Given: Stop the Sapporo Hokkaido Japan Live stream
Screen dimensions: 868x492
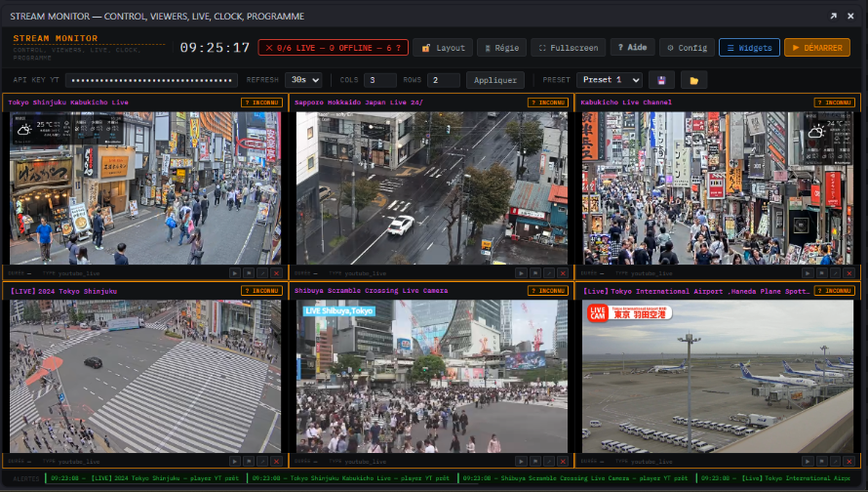Looking at the screenshot, I should [535, 273].
